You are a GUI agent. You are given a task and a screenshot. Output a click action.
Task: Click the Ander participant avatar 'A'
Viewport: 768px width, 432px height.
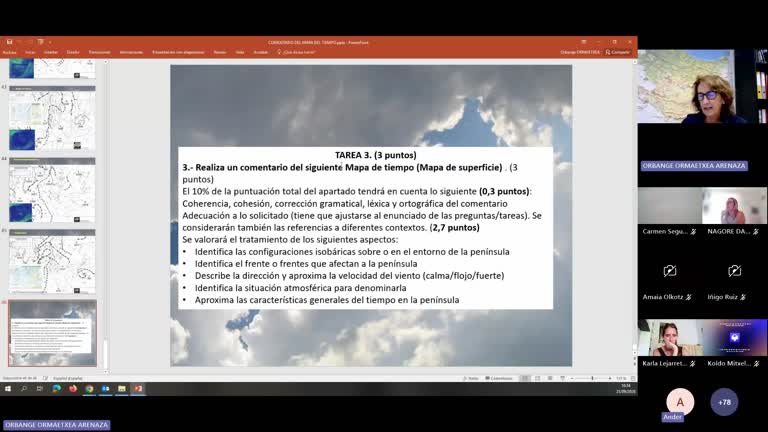pos(680,402)
